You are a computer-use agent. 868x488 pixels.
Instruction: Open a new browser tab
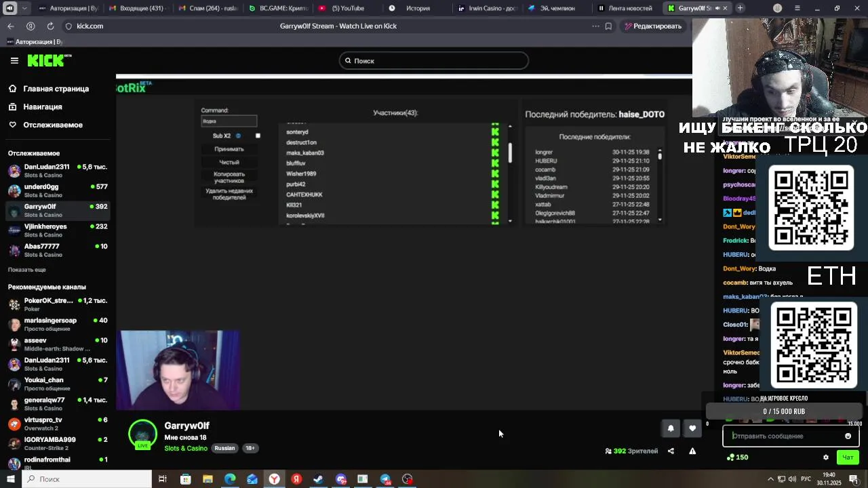pos(740,8)
